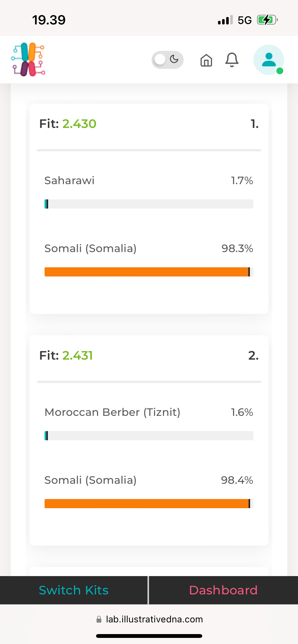Click the IllustrativeDNA logo
The image size is (298, 644).
point(28,60)
